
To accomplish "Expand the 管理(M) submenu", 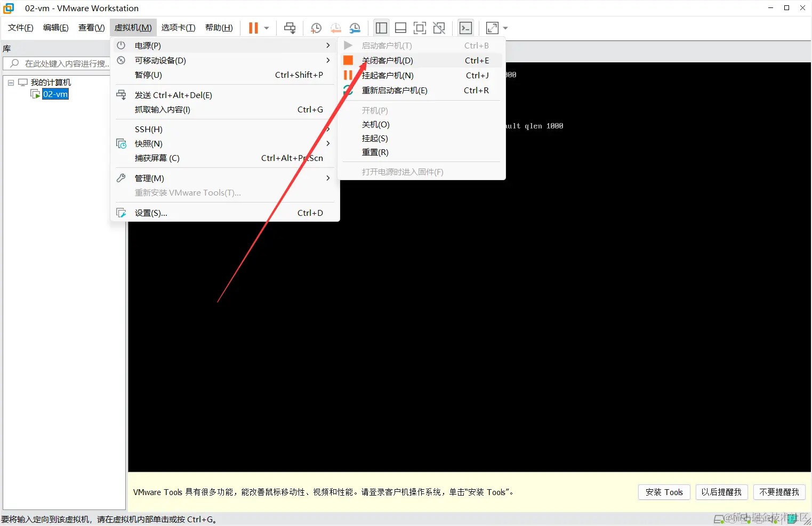I will coord(224,178).
